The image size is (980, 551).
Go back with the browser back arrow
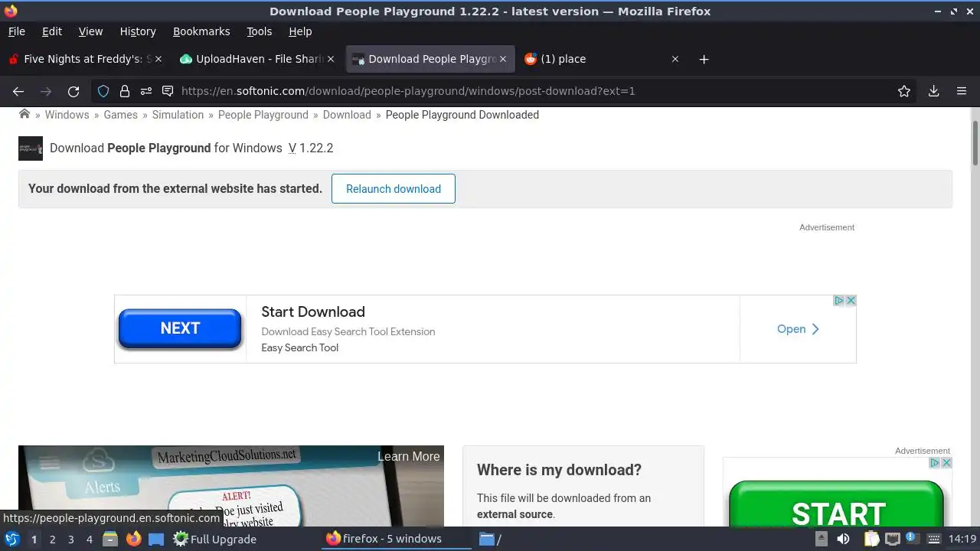[18, 91]
